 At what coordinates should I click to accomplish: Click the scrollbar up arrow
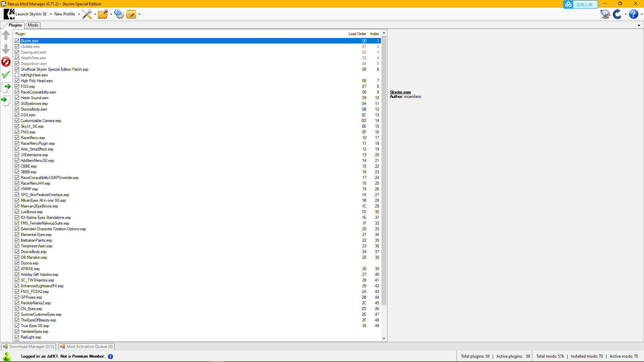[x=384, y=33]
